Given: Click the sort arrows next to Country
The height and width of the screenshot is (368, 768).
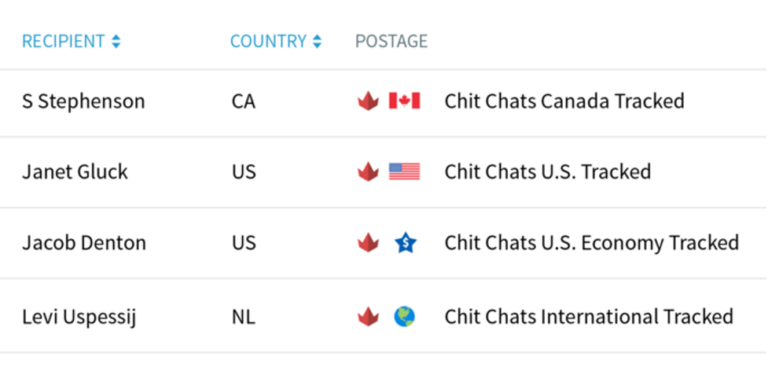Looking at the screenshot, I should coord(317,42).
